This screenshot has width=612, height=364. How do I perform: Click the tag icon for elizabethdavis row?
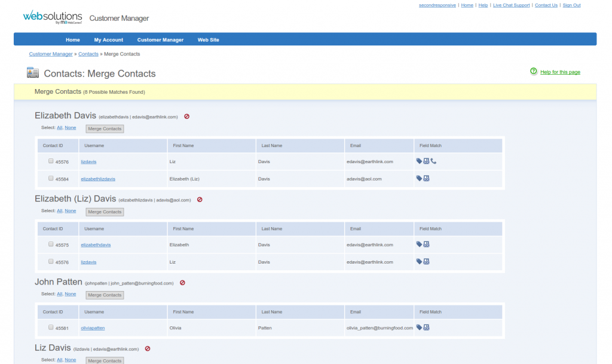click(x=419, y=244)
